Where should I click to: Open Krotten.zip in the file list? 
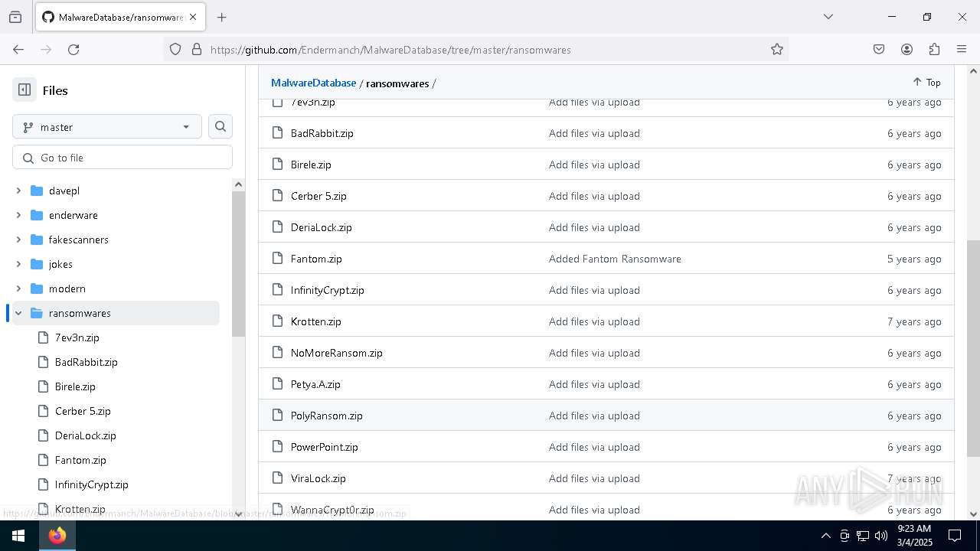tap(315, 321)
